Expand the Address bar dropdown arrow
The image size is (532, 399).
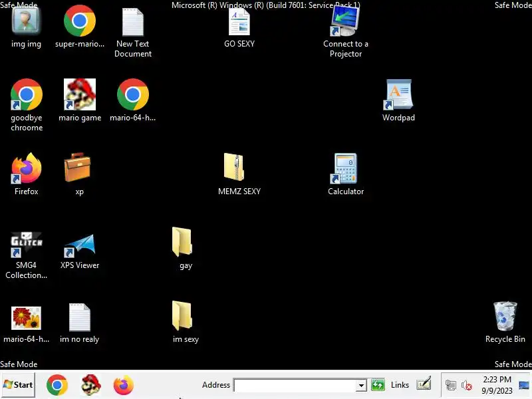pyautogui.click(x=361, y=386)
